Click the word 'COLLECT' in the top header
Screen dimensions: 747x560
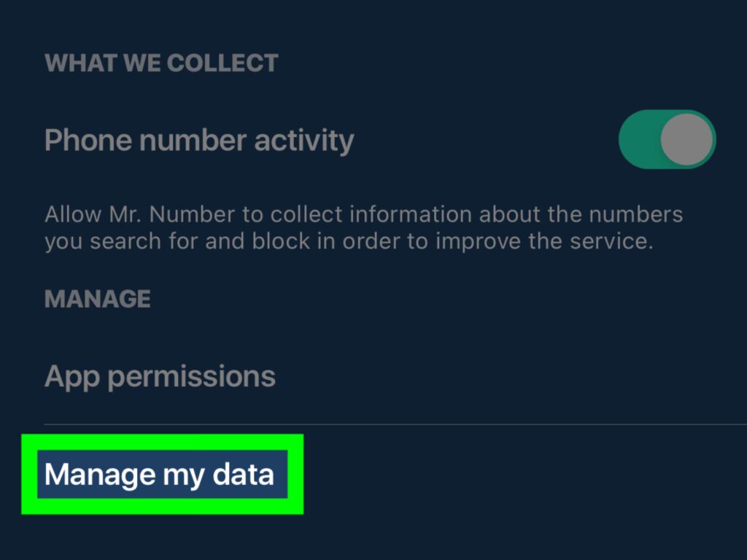click(222, 63)
